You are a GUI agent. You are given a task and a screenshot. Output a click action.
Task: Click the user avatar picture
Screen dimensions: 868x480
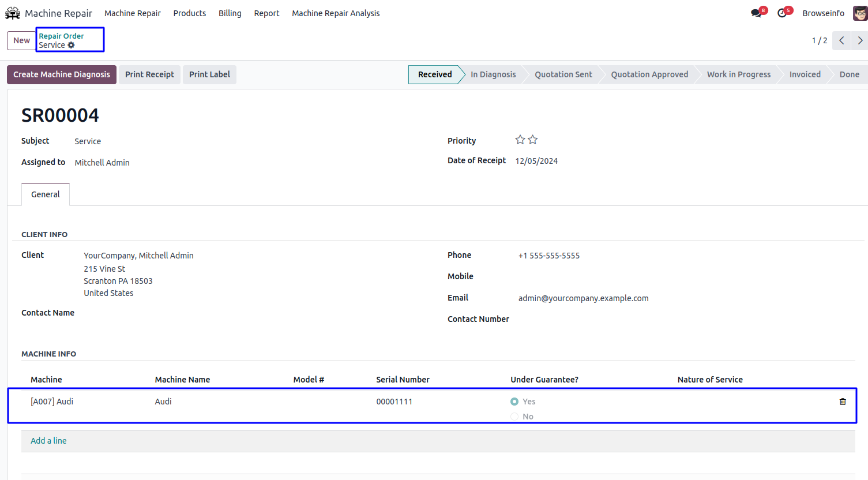(x=859, y=13)
